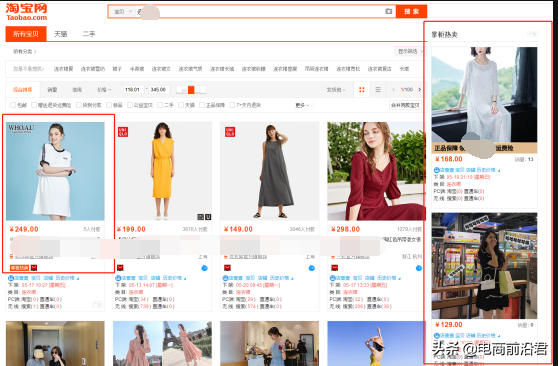
Task: Expand 所有分类 category chevron
Action: (35, 52)
